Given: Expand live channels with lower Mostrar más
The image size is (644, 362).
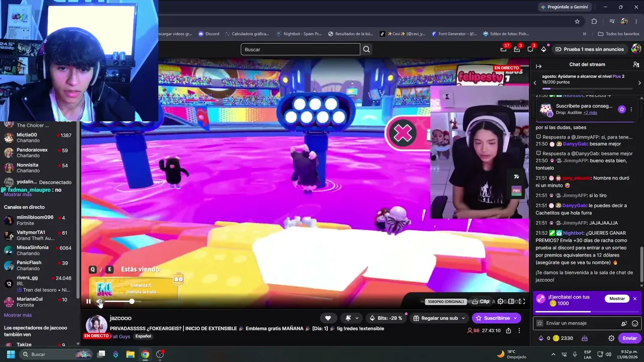Looking at the screenshot, I should pos(18,315).
